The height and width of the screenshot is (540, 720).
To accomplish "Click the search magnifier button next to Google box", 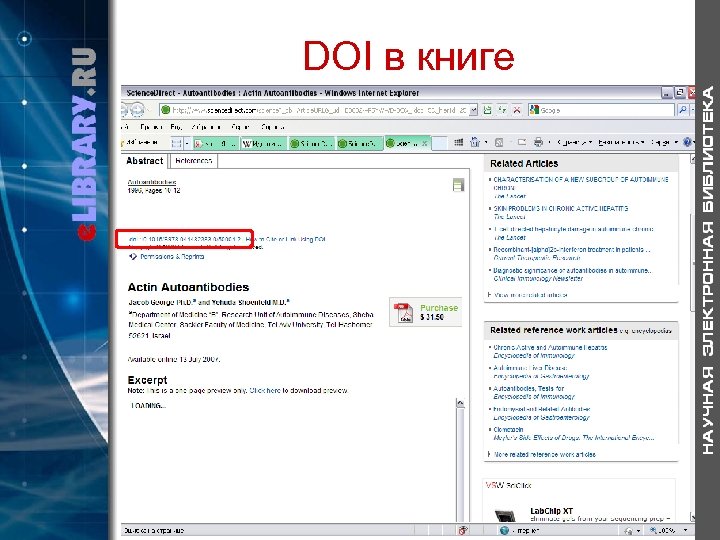I will (683, 110).
